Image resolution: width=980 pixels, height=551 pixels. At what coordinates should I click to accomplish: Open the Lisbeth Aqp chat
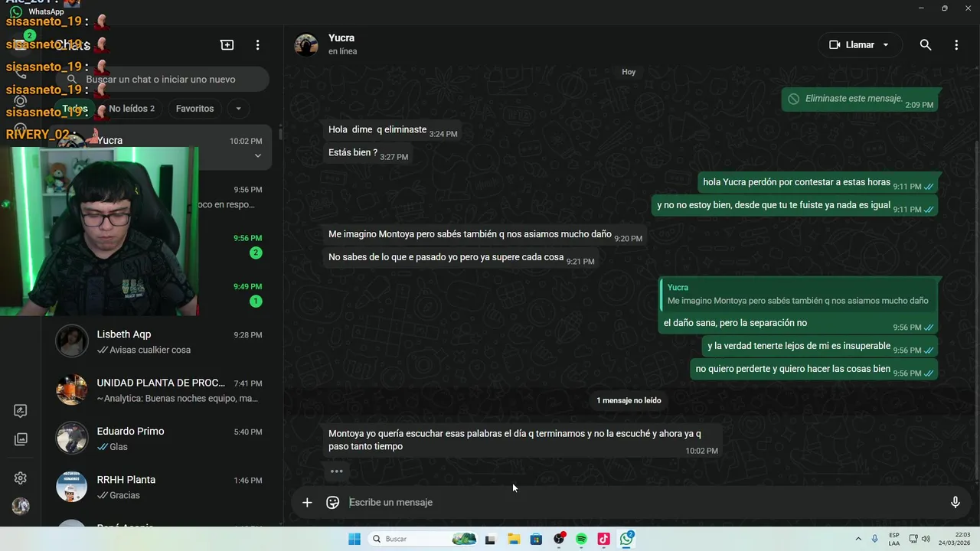click(x=159, y=342)
